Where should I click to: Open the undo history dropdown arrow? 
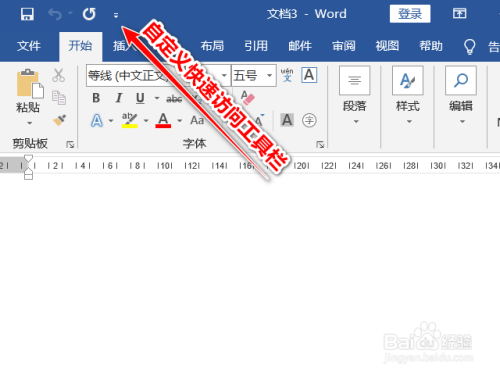pos(70,13)
